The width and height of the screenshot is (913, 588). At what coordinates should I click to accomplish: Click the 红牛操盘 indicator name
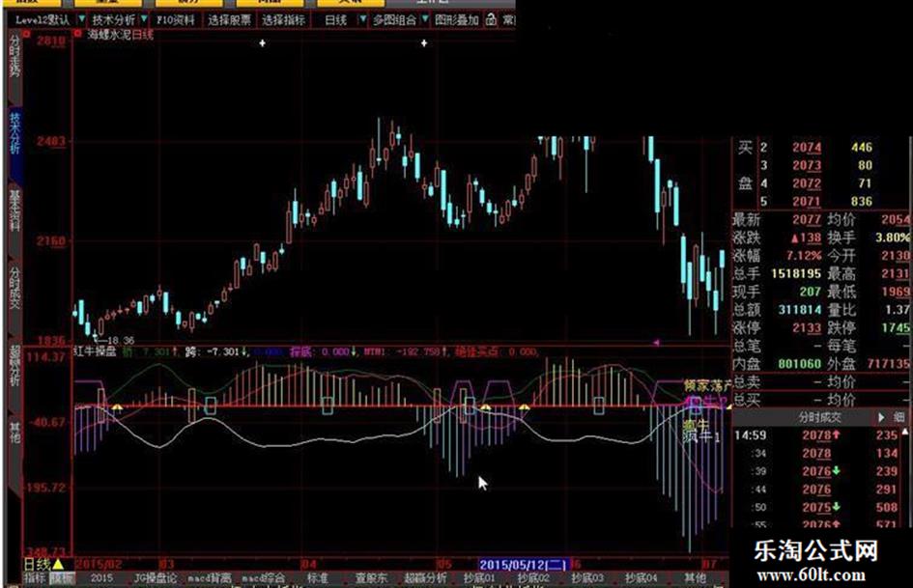click(x=95, y=351)
